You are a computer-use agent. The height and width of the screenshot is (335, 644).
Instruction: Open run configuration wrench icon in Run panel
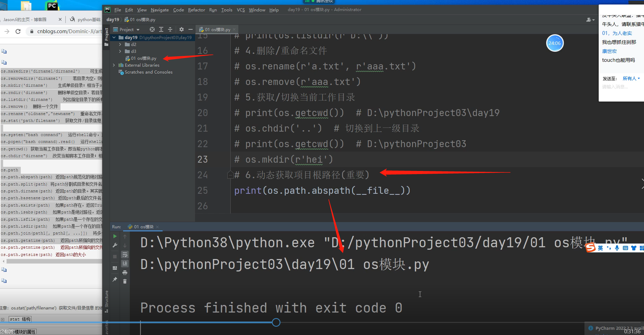click(115, 245)
